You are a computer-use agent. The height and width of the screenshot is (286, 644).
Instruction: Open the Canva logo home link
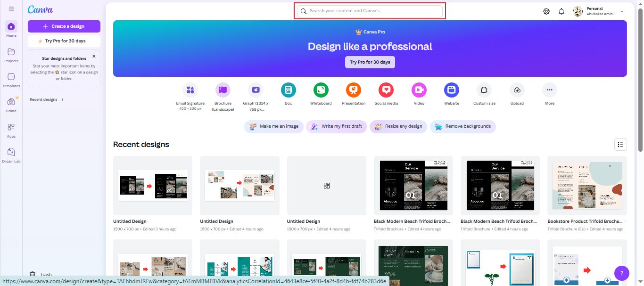point(40,9)
